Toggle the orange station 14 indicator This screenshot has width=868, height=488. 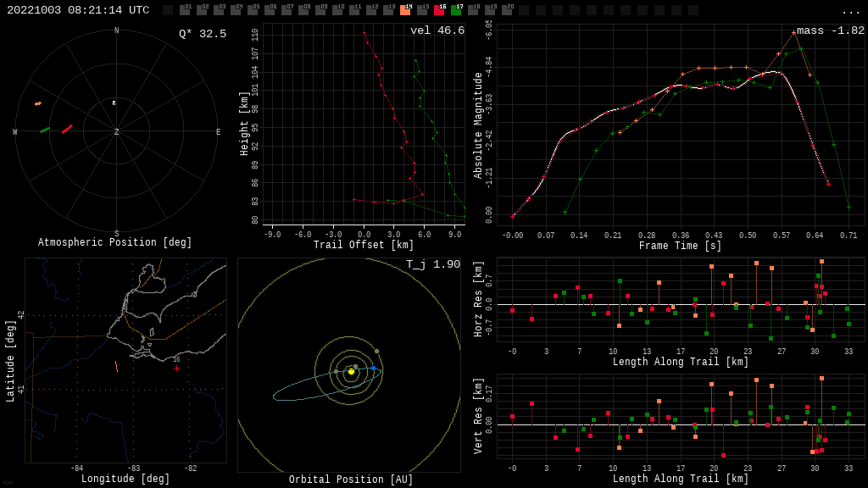(405, 9)
